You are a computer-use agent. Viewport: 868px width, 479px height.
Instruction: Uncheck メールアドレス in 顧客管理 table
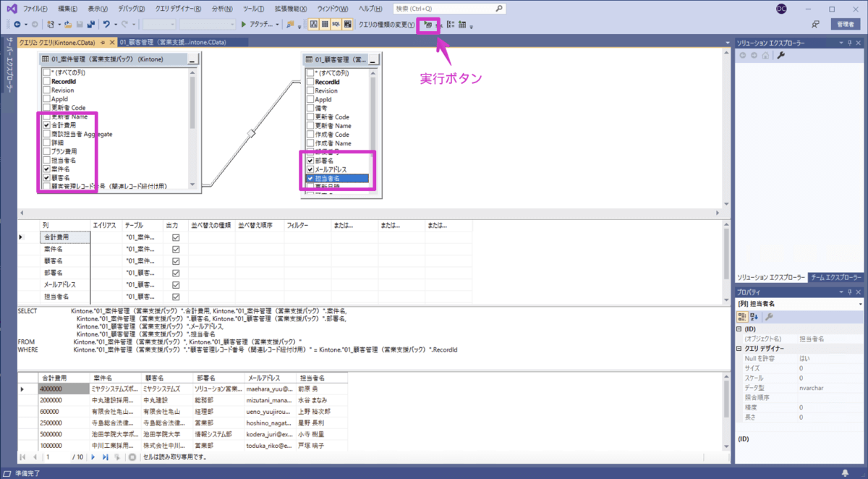[311, 169]
